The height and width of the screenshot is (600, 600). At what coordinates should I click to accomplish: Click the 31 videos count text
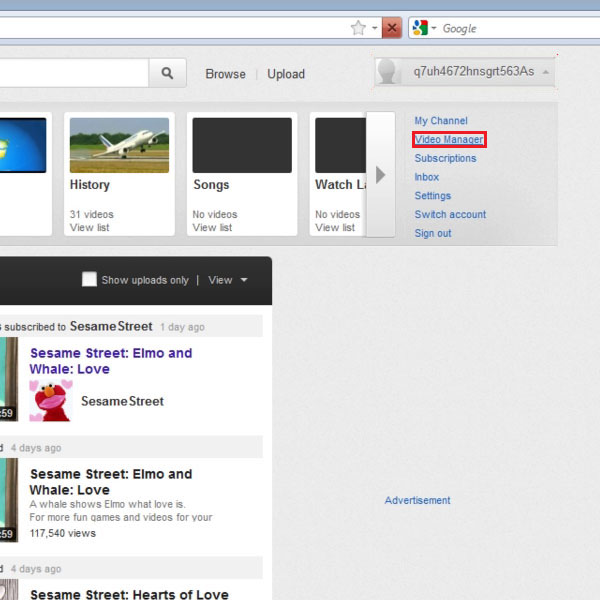[x=92, y=214]
